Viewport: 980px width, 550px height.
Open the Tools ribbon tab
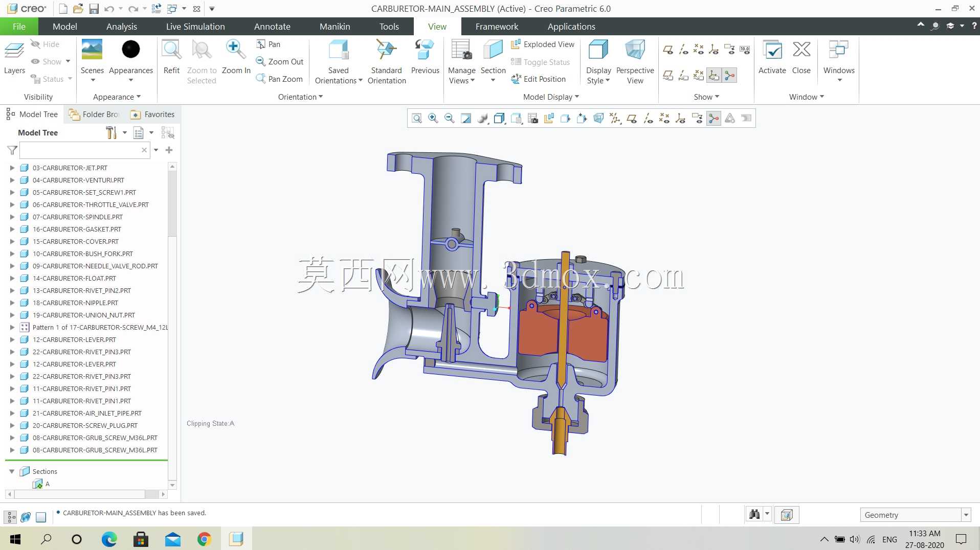[x=389, y=27]
